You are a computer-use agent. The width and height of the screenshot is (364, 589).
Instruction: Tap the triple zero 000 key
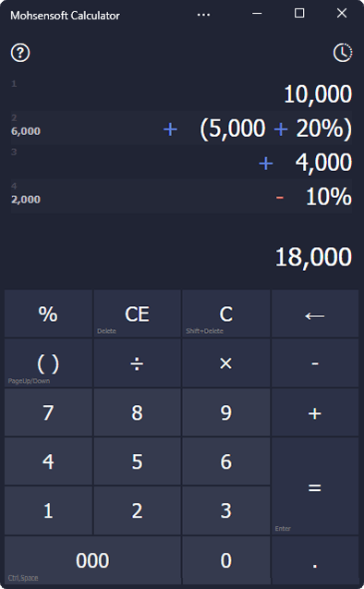click(92, 560)
